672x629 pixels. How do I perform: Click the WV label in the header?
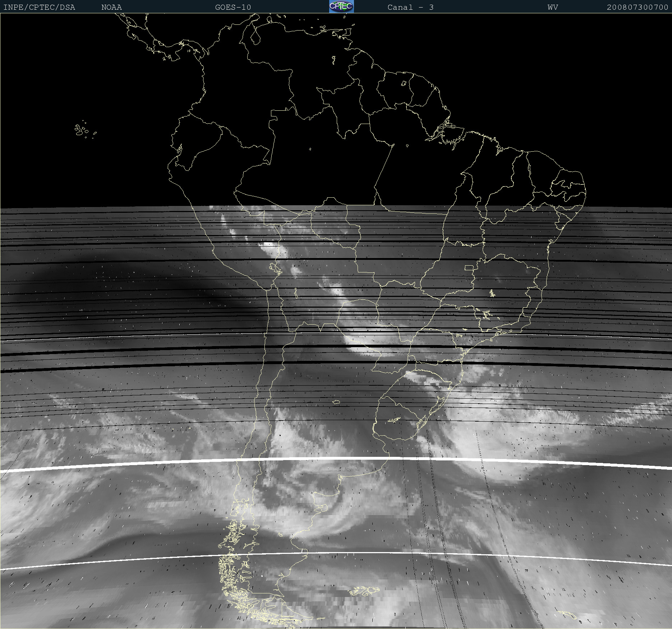[553, 7]
